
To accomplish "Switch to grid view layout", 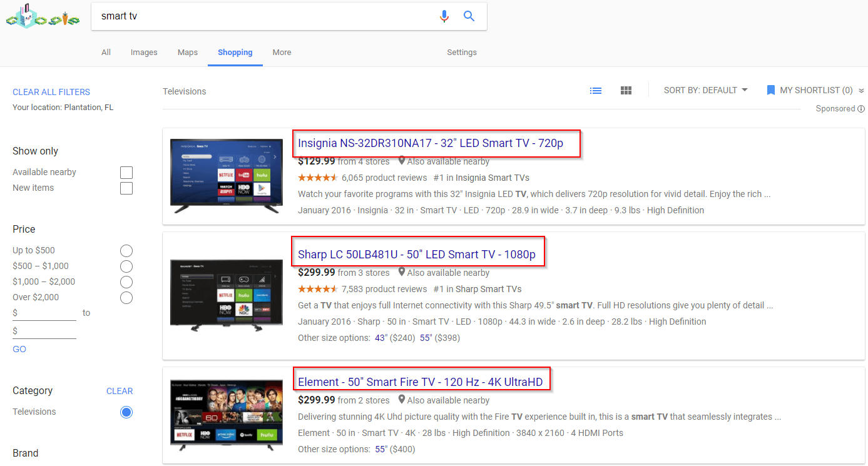I will (626, 90).
